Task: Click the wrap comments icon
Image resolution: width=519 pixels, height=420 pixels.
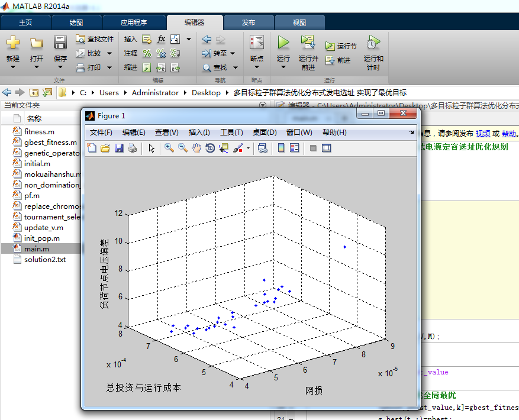Action: tap(175, 53)
